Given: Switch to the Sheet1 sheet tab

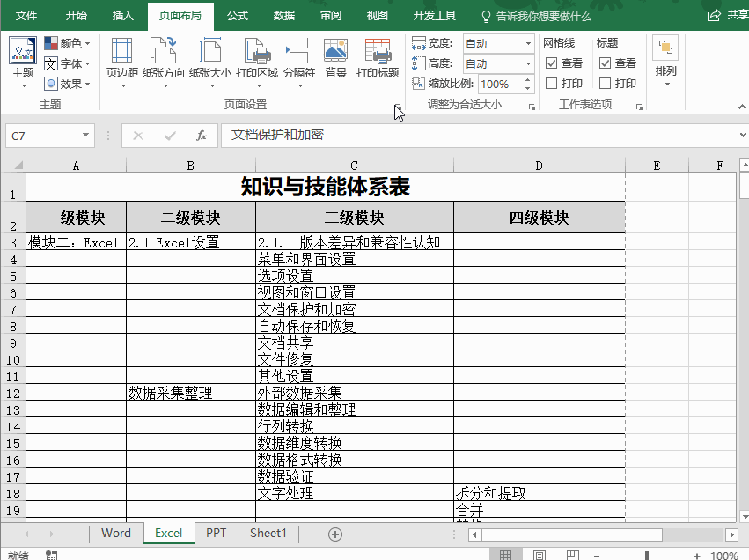Looking at the screenshot, I should [x=268, y=534].
